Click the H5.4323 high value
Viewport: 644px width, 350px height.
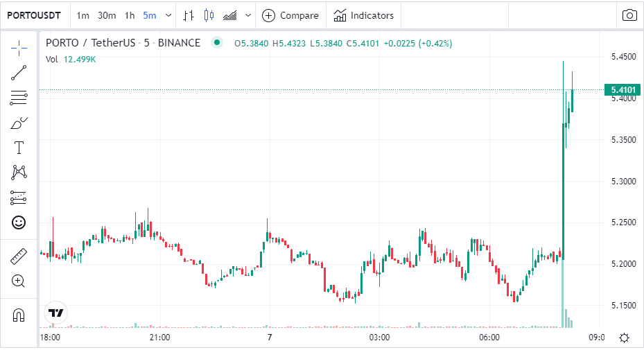pos(289,44)
